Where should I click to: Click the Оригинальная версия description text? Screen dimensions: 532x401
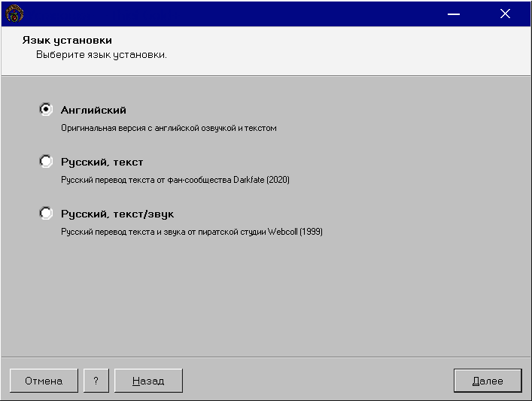pos(169,128)
